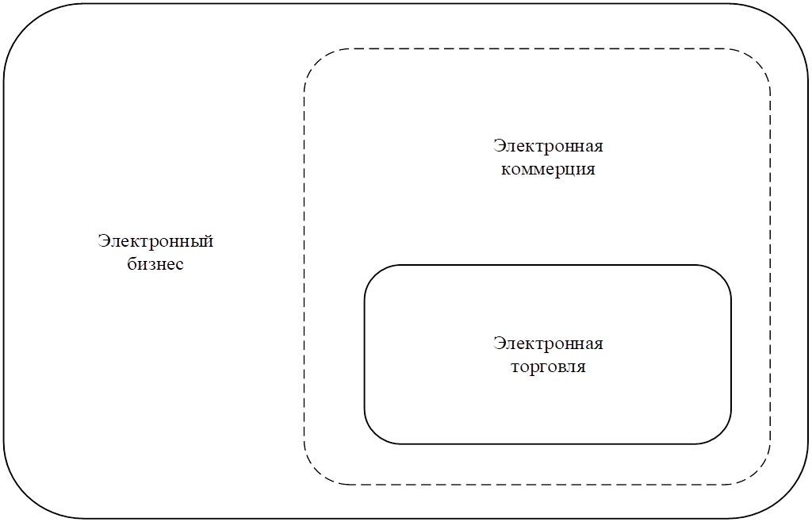
Task: Click the right edge of the "торговля" box
Action: click(x=731, y=354)
